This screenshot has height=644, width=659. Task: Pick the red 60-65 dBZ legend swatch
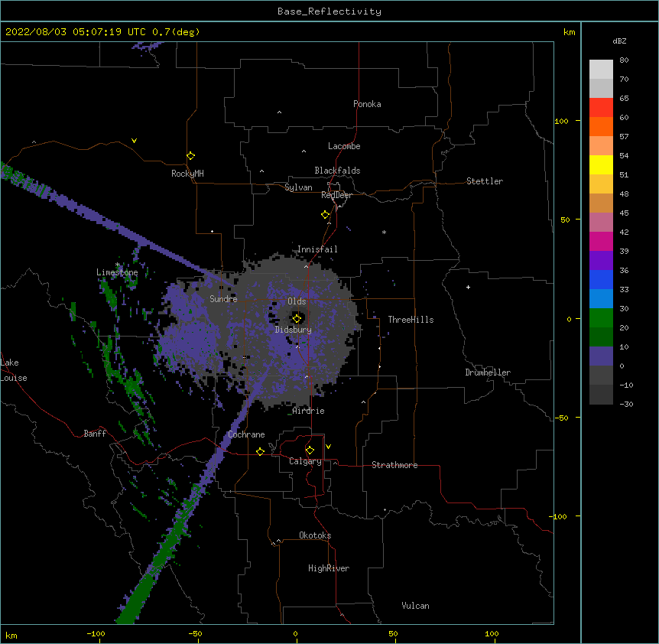[601, 108]
